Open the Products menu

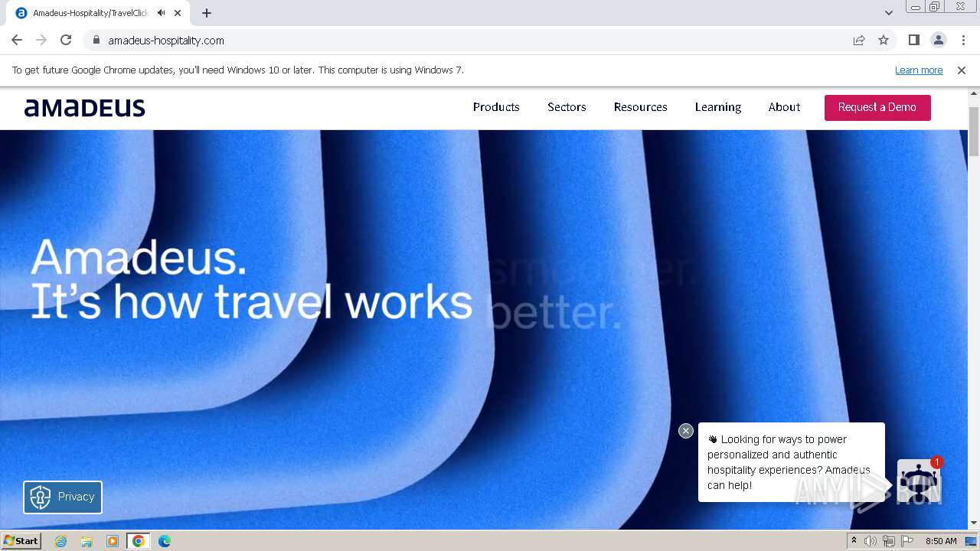496,107
